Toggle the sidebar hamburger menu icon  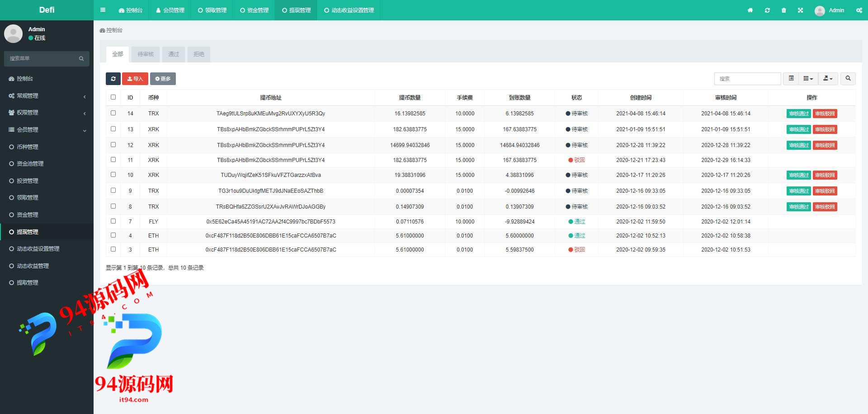[x=103, y=10]
